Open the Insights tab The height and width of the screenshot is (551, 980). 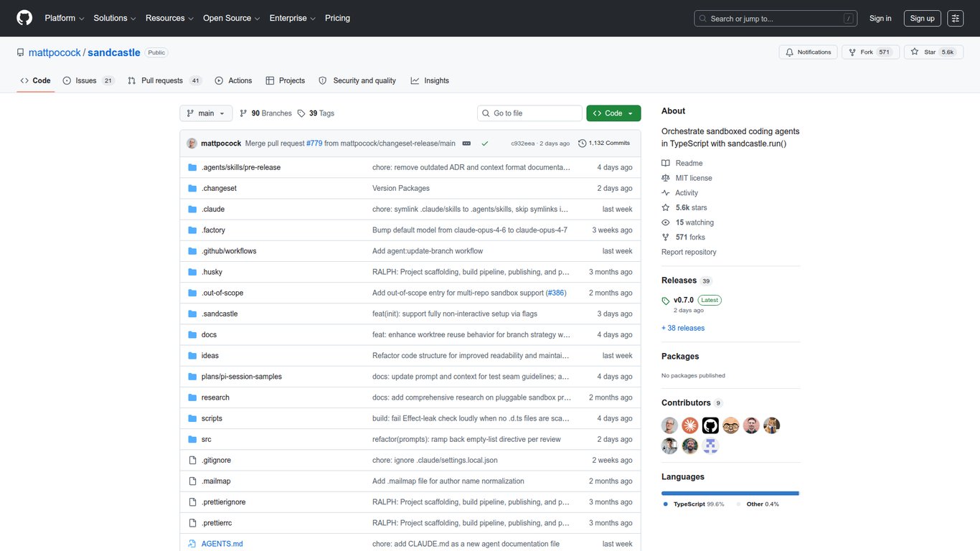click(430, 81)
